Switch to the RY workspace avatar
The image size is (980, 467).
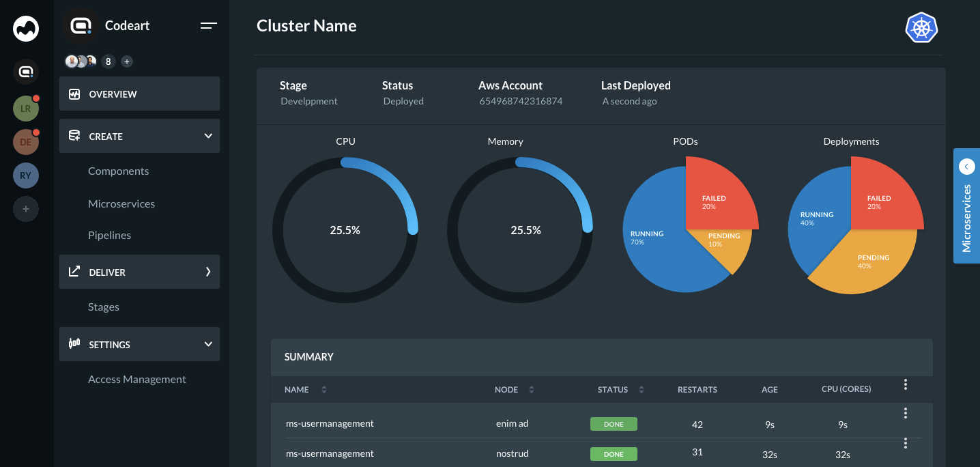click(x=26, y=175)
